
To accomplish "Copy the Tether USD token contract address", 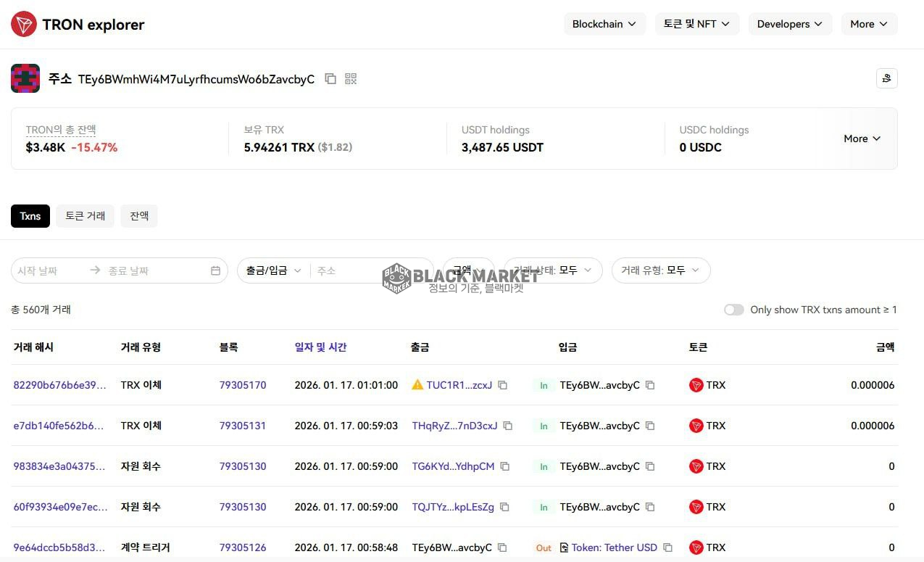I will click(668, 547).
